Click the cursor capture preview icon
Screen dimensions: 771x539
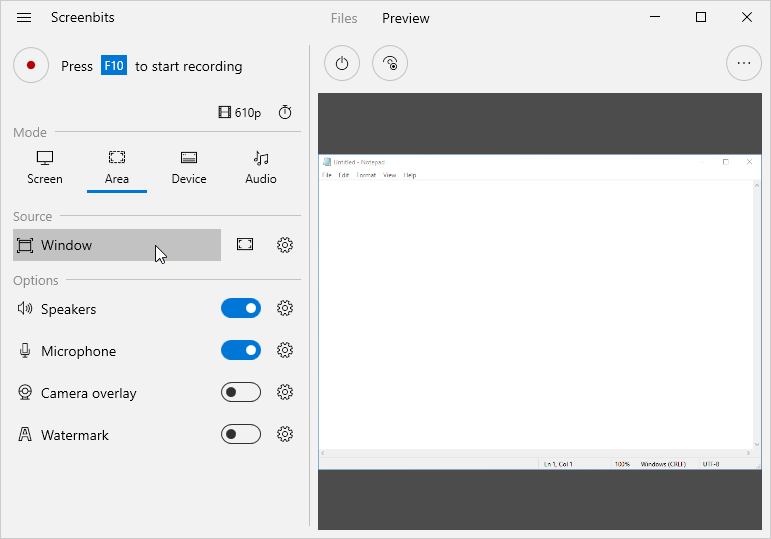(390, 63)
